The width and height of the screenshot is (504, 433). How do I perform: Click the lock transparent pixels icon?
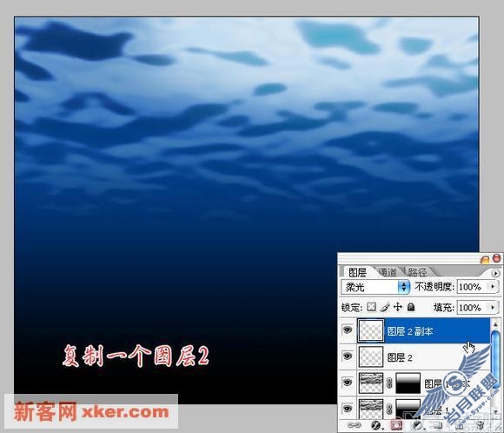pyautogui.click(x=371, y=307)
